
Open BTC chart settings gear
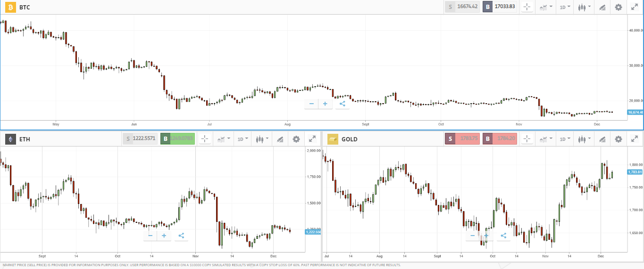click(x=619, y=7)
